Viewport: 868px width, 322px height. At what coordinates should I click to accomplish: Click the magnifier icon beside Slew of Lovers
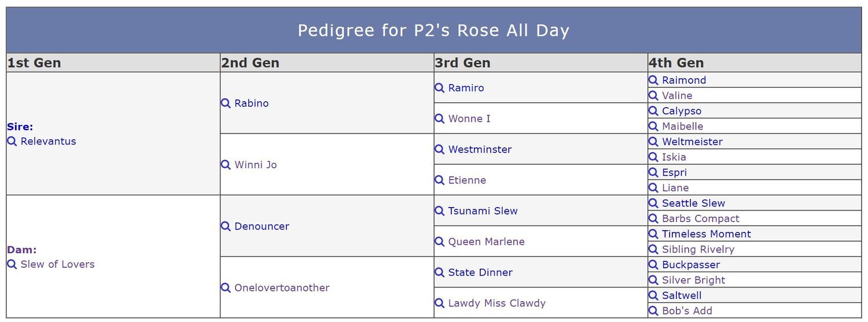pyautogui.click(x=12, y=264)
